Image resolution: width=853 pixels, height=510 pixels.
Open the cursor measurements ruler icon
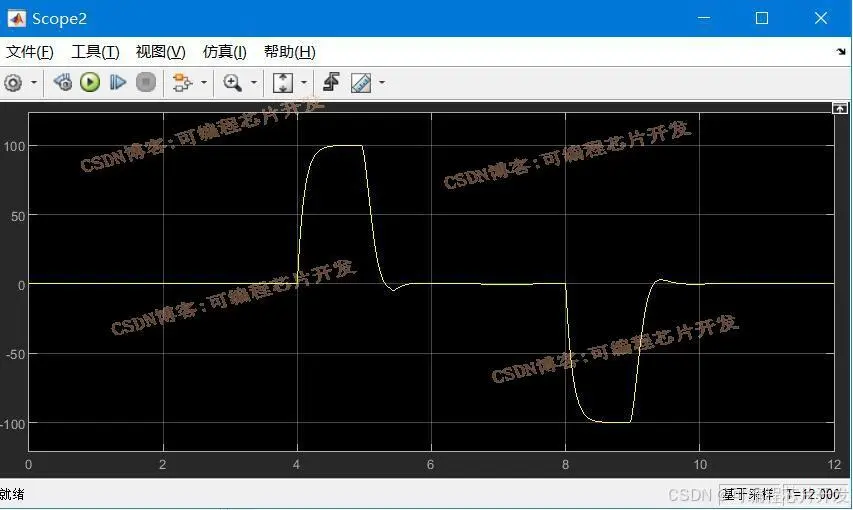(x=361, y=83)
